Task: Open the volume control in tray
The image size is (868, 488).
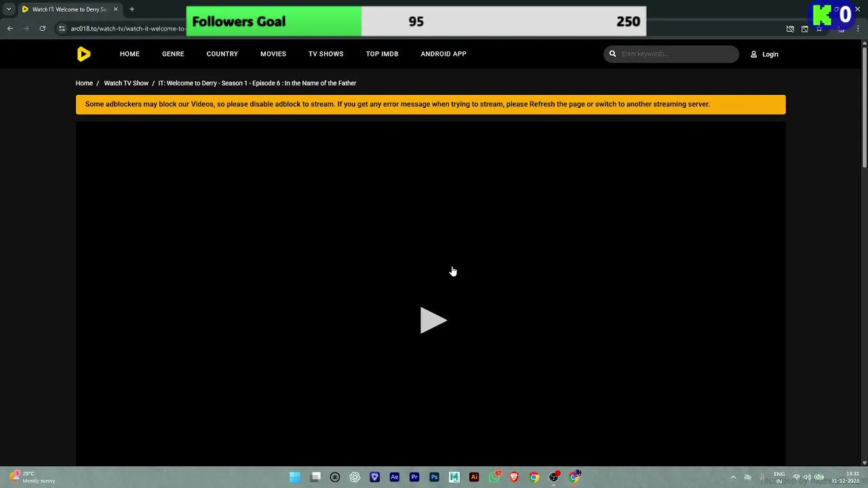Action: click(x=807, y=477)
